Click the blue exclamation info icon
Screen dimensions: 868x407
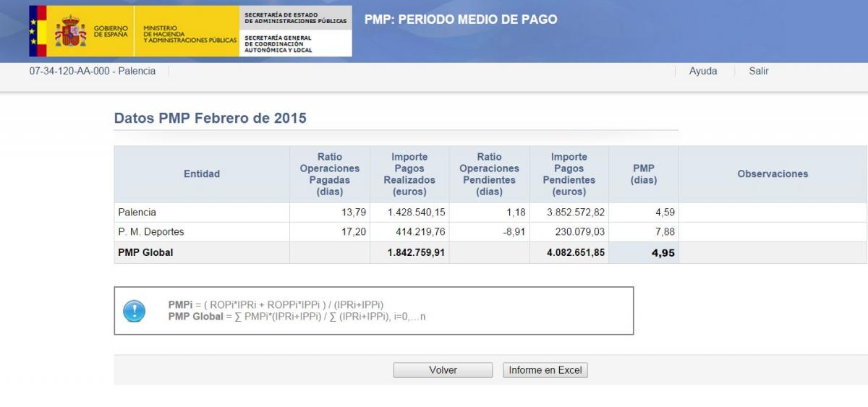pyautogui.click(x=135, y=311)
